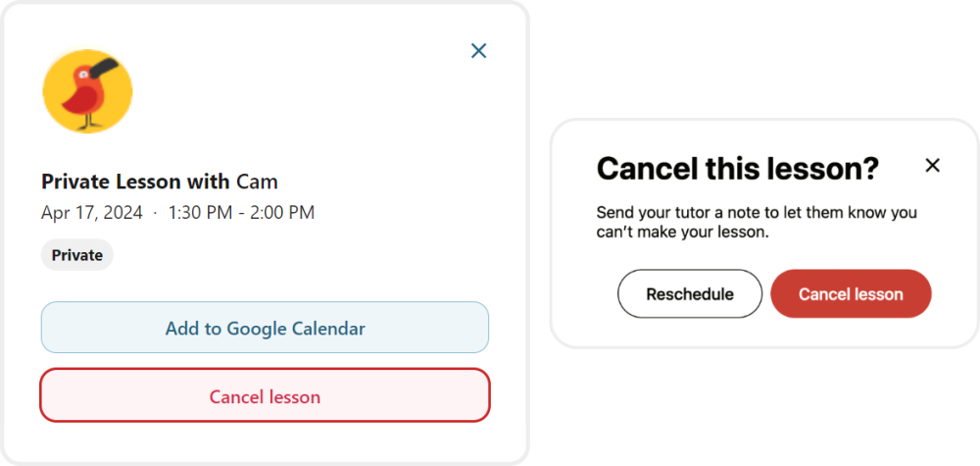Click the toucan tutor avatar

pyautogui.click(x=87, y=92)
